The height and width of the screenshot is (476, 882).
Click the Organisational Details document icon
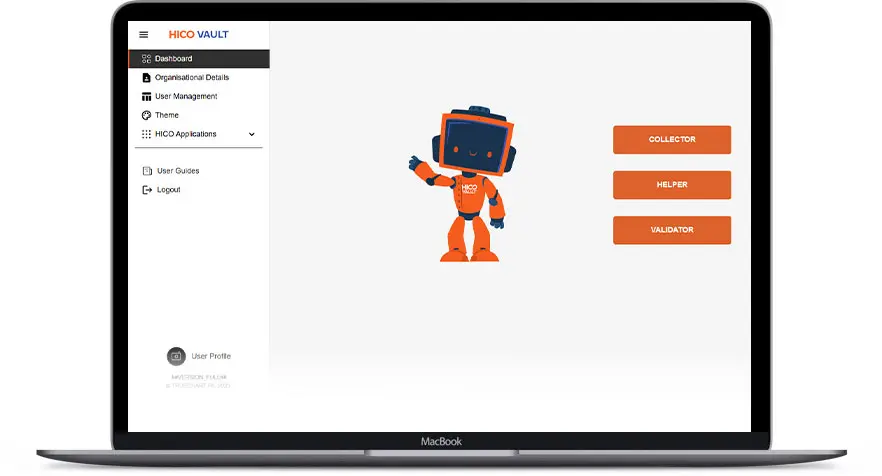(146, 78)
